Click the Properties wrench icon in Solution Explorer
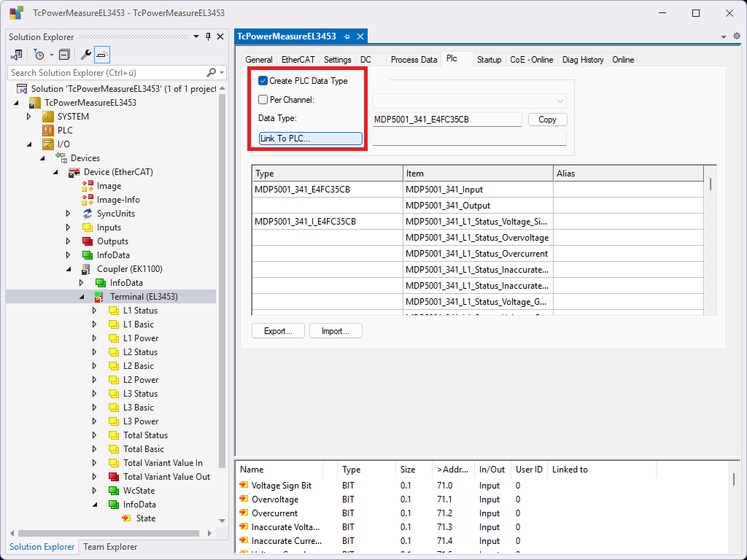This screenshot has height=560, width=747. coord(85,55)
